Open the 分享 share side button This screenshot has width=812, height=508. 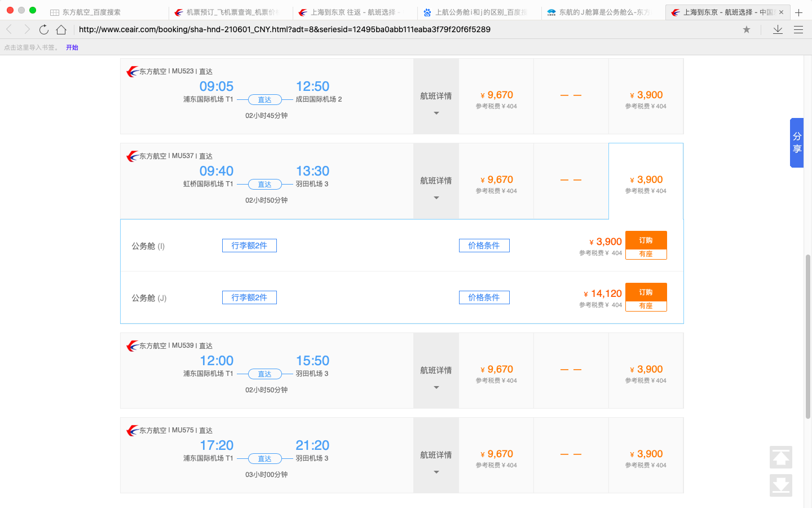coord(797,143)
